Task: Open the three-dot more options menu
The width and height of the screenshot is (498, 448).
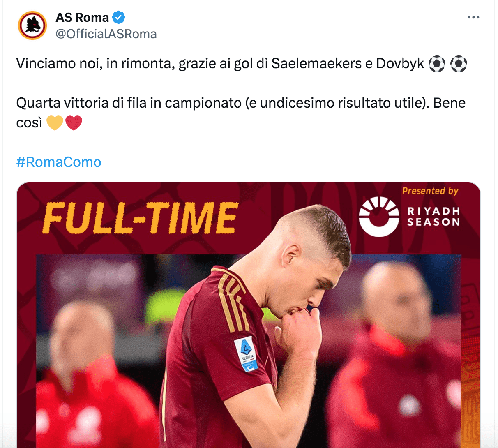Action: tap(473, 17)
